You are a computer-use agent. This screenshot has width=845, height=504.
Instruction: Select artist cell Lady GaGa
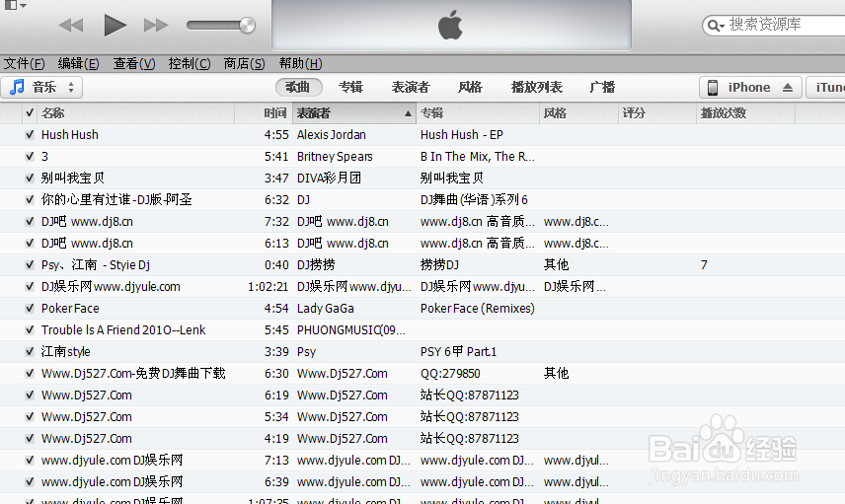[326, 309]
